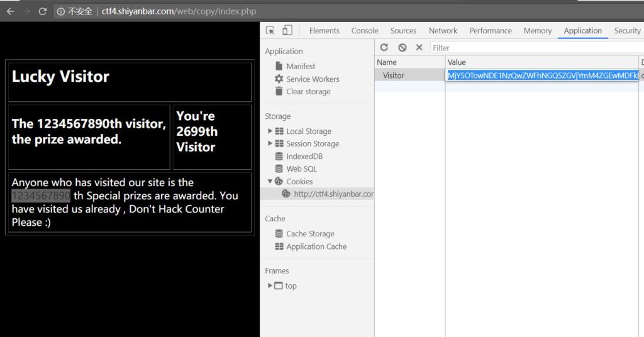Click the cookie Filter field
The width and height of the screenshot is (644, 337).
pyautogui.click(x=536, y=48)
